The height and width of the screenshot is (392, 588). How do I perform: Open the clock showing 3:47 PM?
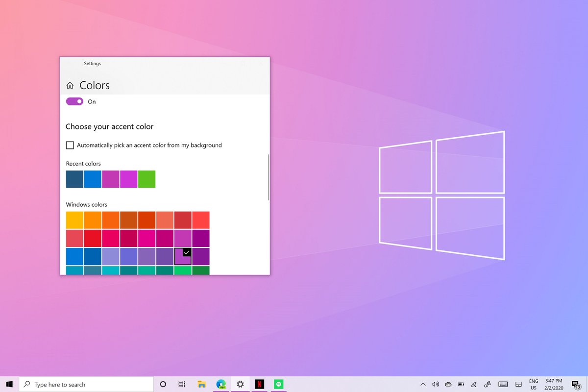553,384
